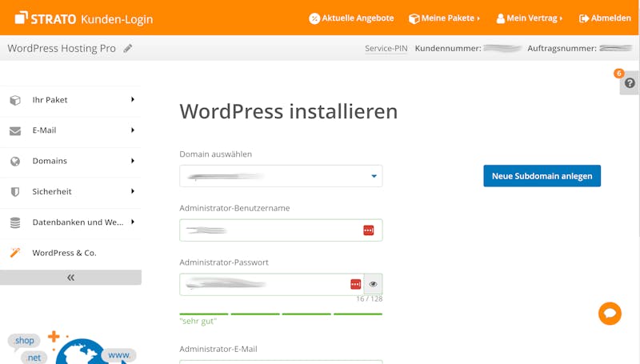Expand Sicherheit sidebar arrow
This screenshot has width=640, height=364.
[x=133, y=191]
